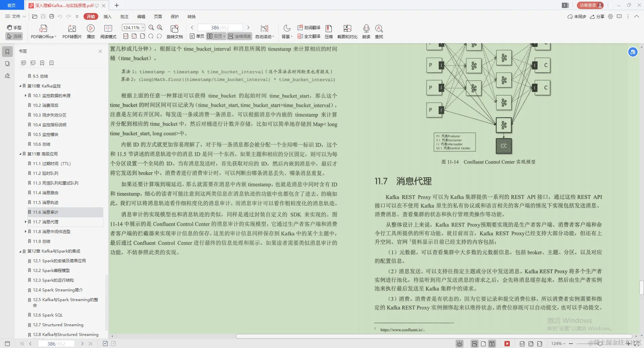This screenshot has height=348, width=644.
Task: Open the confluent.io footnote link
Action: [x=402, y=330]
